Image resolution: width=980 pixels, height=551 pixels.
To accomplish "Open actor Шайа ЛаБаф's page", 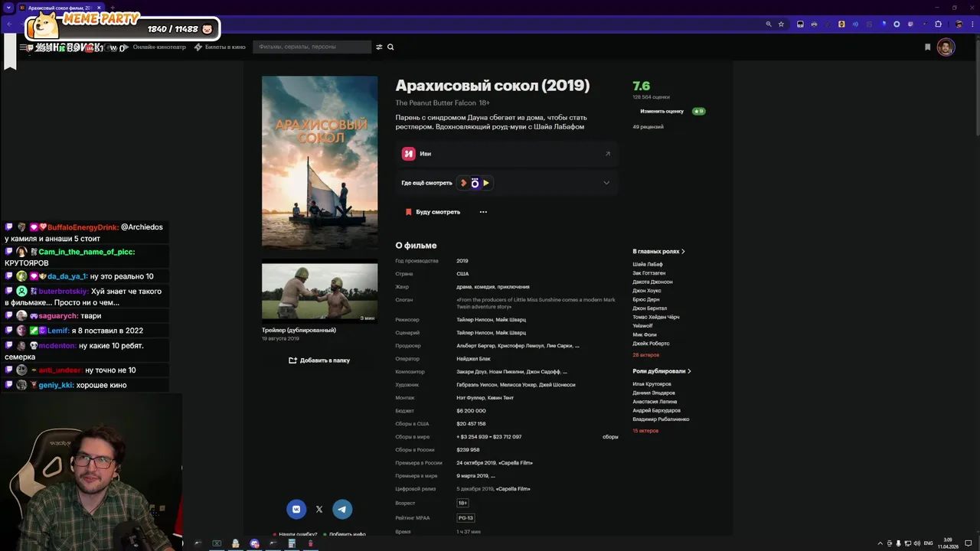I will (x=648, y=265).
